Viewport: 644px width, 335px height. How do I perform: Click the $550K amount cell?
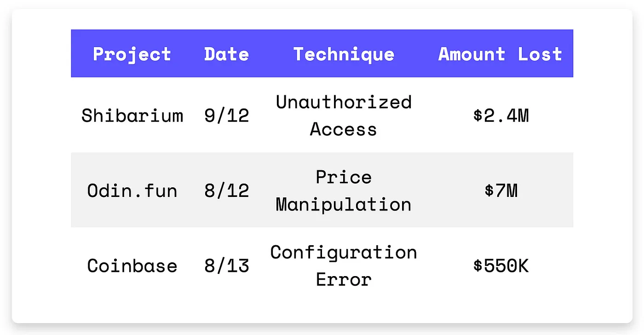501,266
